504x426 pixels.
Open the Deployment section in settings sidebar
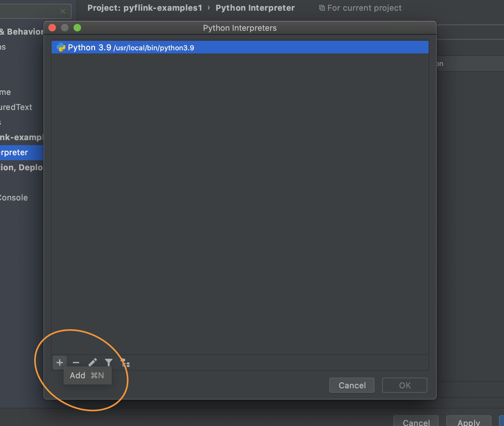pos(21,167)
